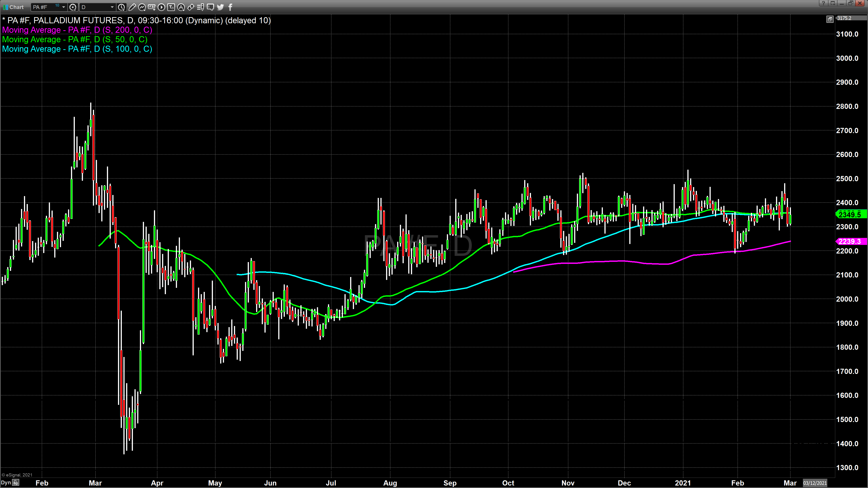Viewport: 868px width, 488px height.
Task: Click the Jun time axis label
Action: (x=270, y=483)
